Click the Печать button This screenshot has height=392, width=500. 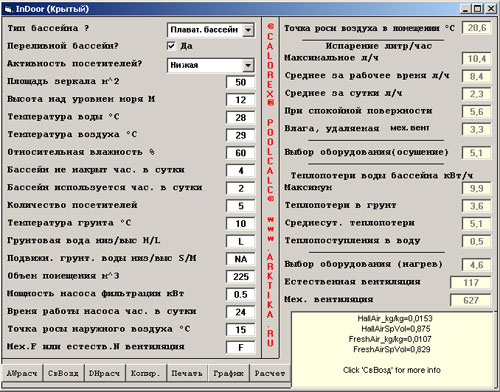point(187,373)
